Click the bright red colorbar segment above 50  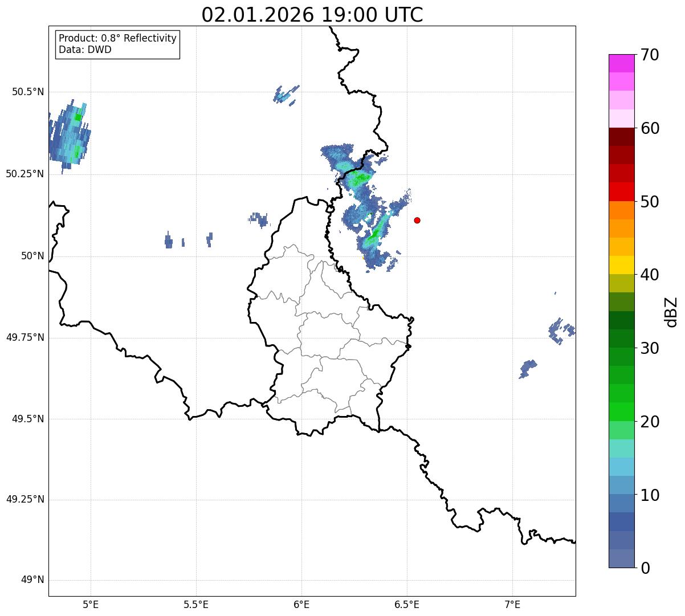click(x=621, y=192)
